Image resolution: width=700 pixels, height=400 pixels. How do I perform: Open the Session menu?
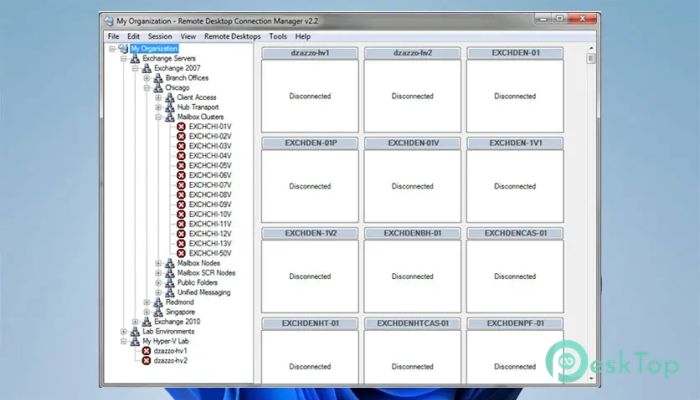coord(160,36)
